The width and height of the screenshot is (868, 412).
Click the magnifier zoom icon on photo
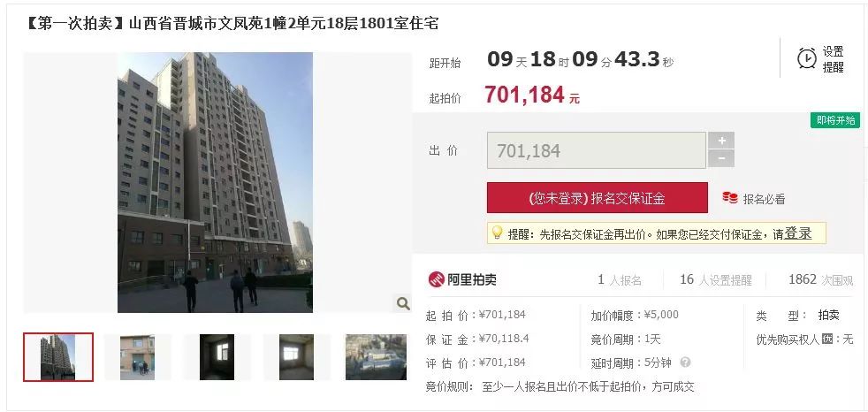tap(403, 303)
